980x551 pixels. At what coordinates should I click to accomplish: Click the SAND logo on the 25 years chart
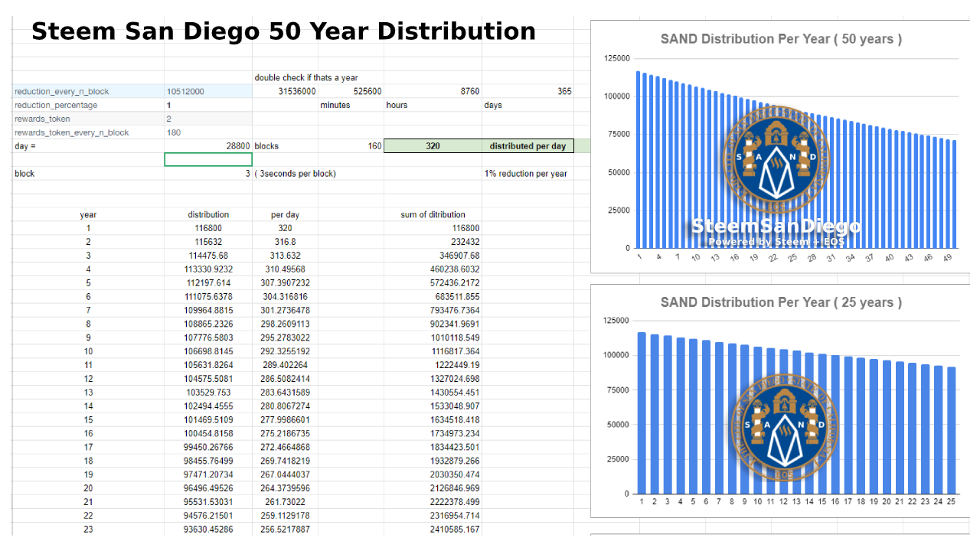pyautogui.click(x=789, y=427)
